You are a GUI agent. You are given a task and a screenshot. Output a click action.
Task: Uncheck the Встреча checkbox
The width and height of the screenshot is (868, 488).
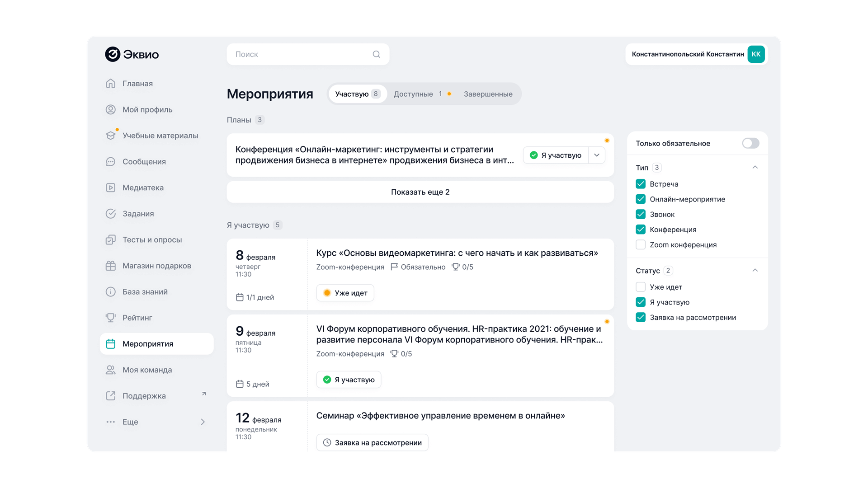(x=641, y=184)
